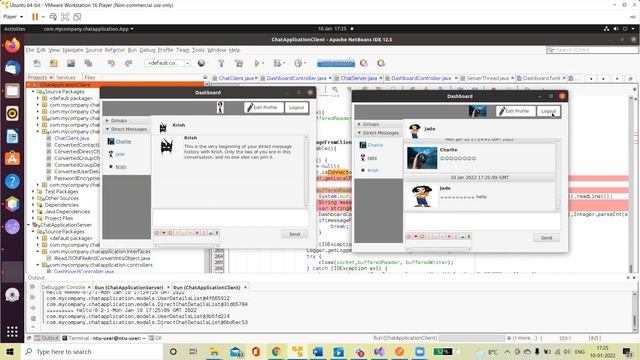The width and height of the screenshot is (640, 360).
Task: Expand the Test Packages node
Action: (33, 191)
